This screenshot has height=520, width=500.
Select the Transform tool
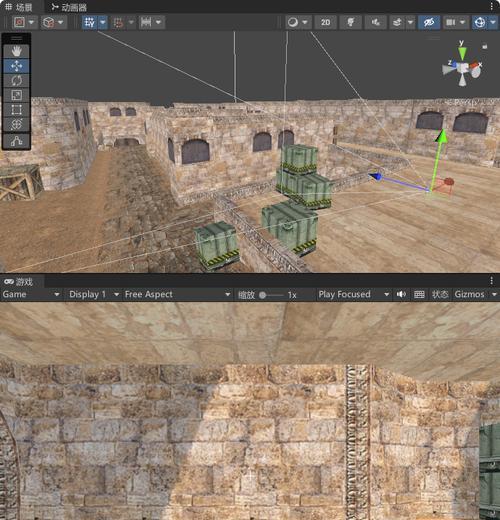(x=16, y=124)
